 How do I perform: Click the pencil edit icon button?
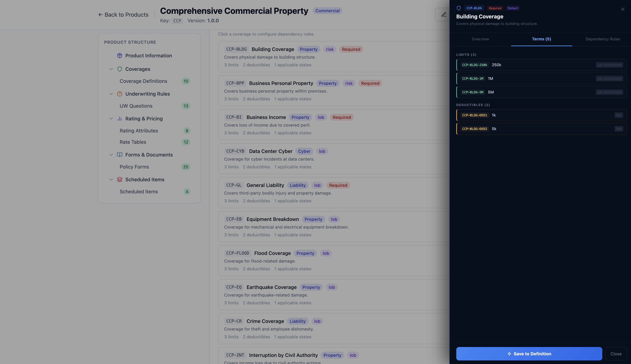[444, 15]
